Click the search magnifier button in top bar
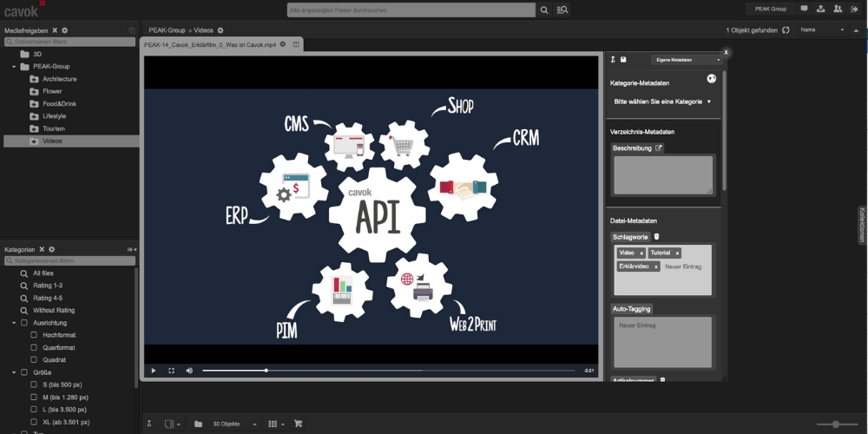This screenshot has height=434, width=868. (x=544, y=10)
